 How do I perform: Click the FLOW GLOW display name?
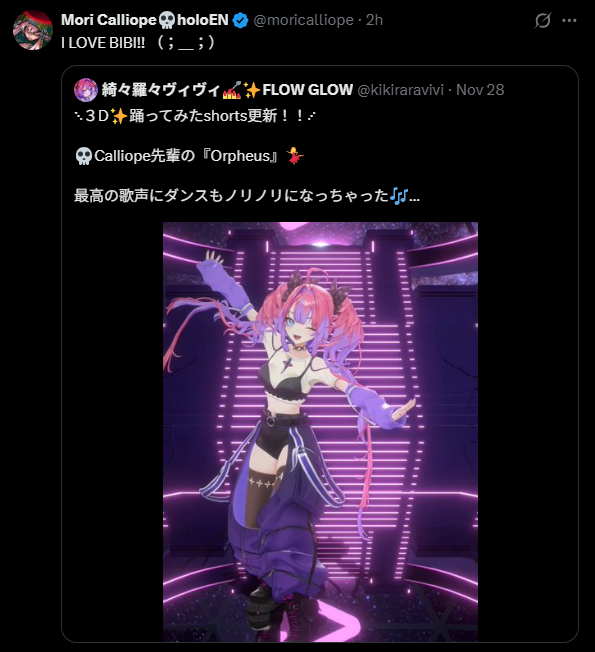pyautogui.click(x=307, y=90)
